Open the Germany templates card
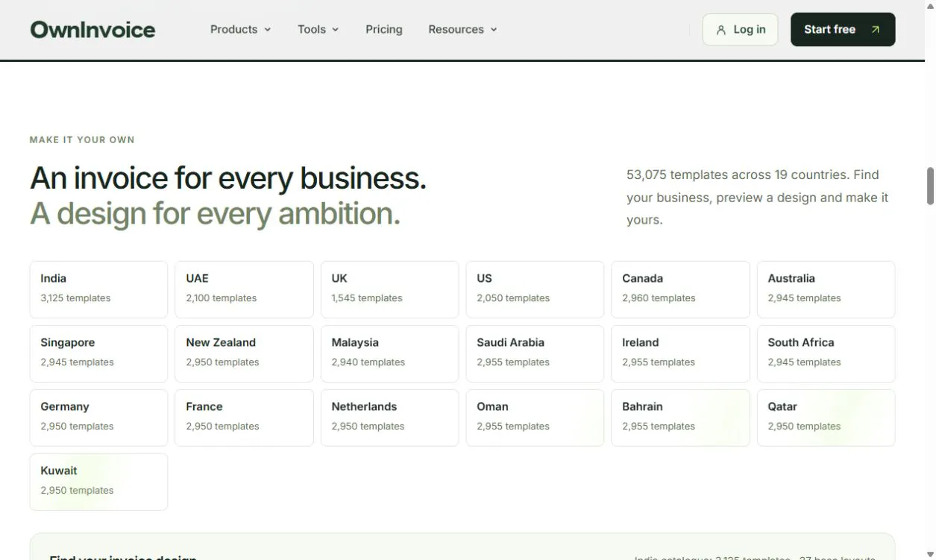936x560 pixels. pyautogui.click(x=98, y=418)
